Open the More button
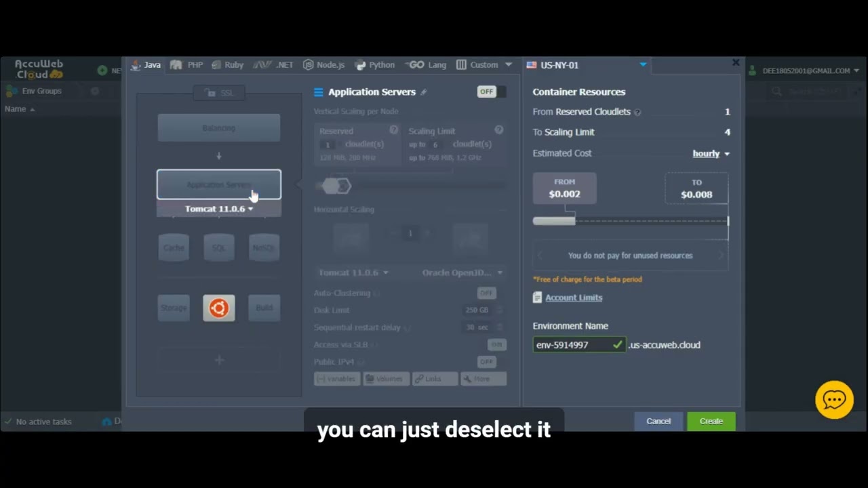 (x=484, y=379)
